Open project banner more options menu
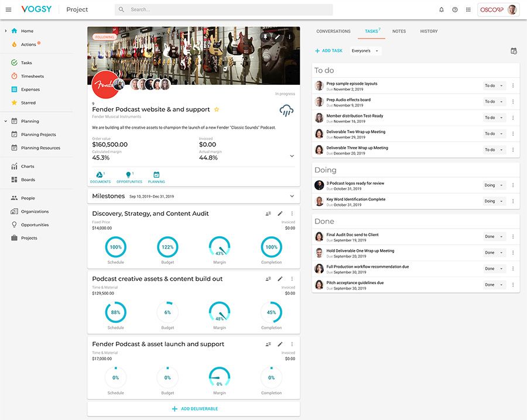This screenshot has width=527, height=420. [289, 37]
